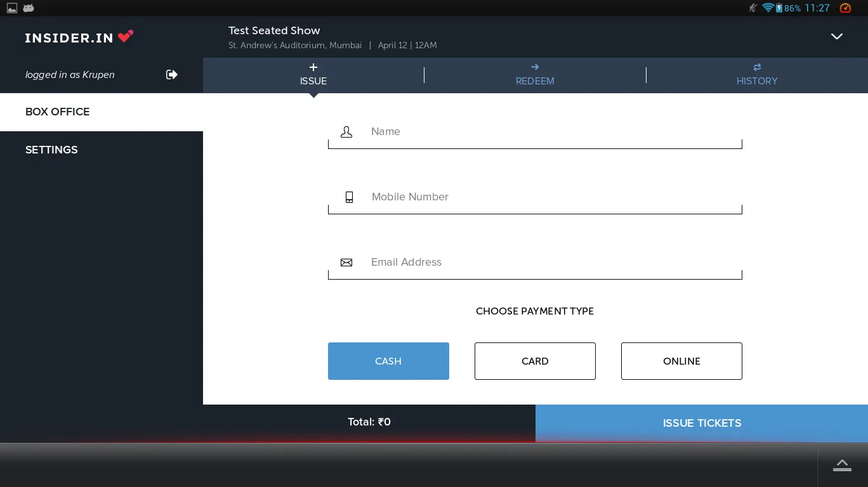Click the person icon in Name field

[x=346, y=132]
